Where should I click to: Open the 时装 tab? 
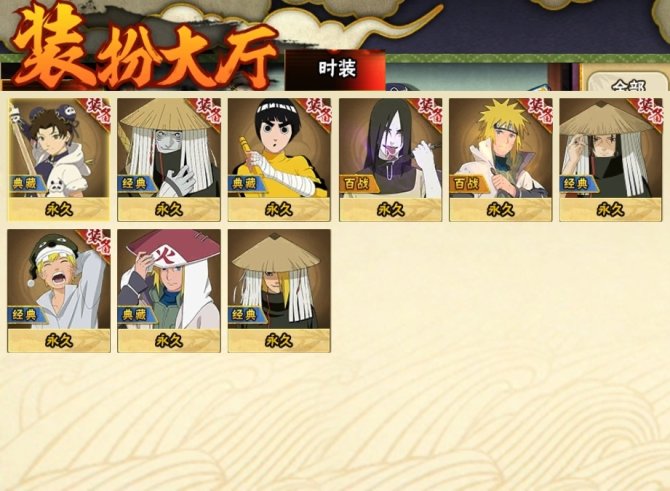(336, 69)
